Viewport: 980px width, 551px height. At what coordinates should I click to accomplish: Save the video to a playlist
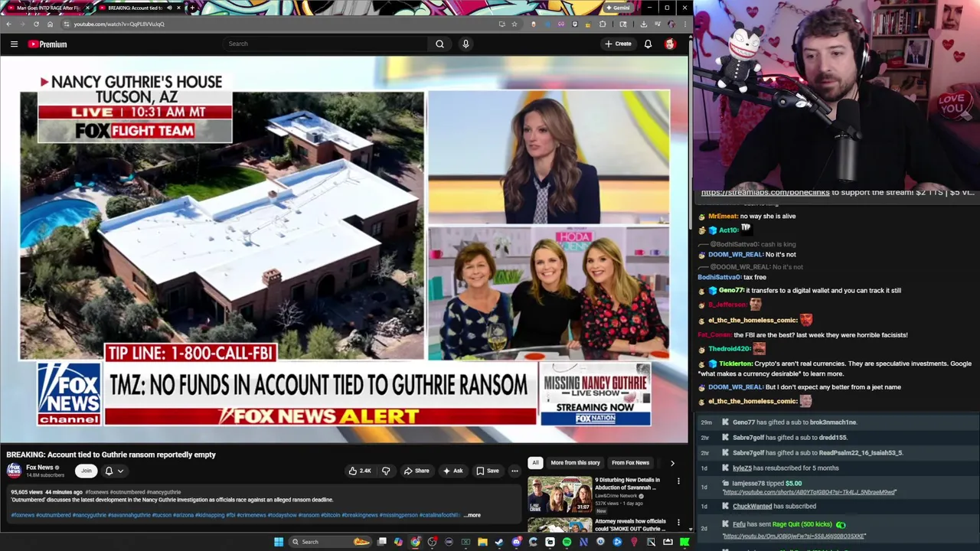[488, 471]
